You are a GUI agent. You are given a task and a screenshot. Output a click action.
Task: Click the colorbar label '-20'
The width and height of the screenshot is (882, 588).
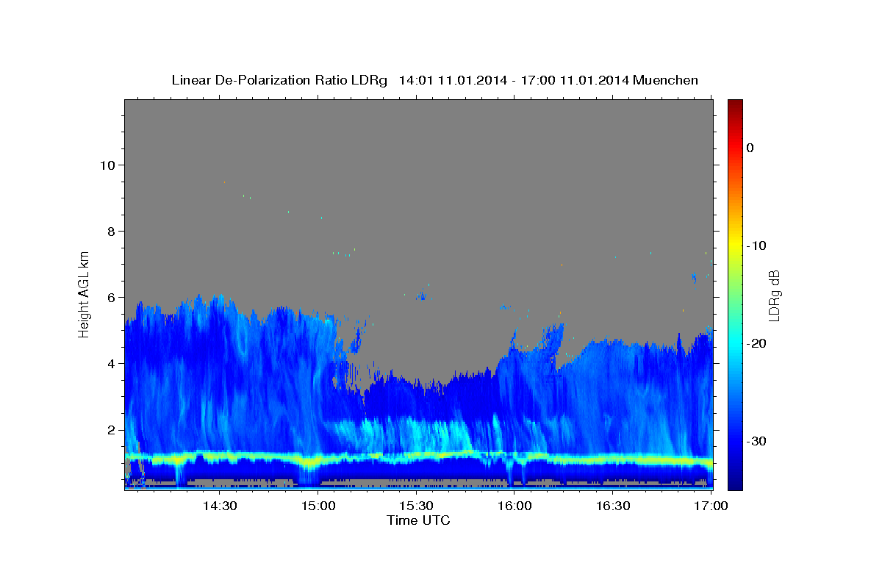(756, 343)
